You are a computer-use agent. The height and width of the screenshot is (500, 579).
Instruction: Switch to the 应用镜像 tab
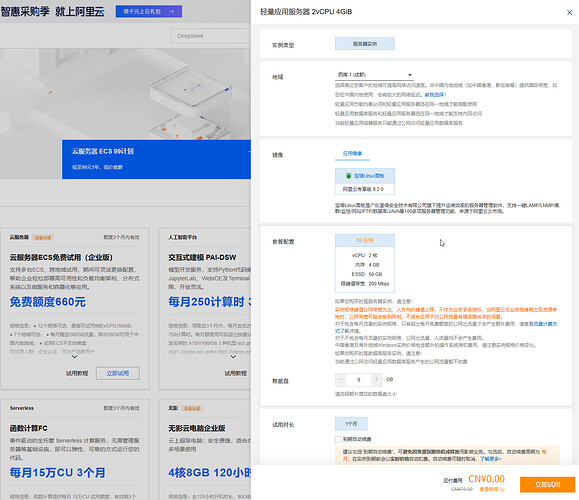click(352, 154)
